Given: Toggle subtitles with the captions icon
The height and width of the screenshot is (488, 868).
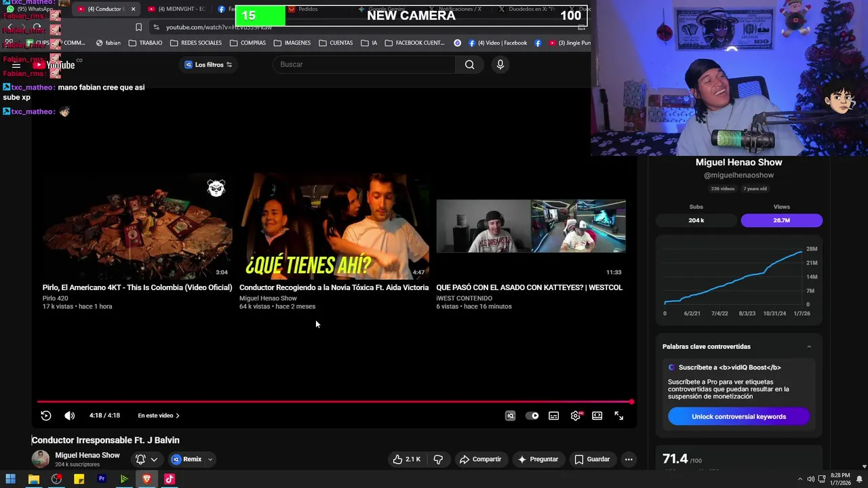Looking at the screenshot, I should [553, 415].
